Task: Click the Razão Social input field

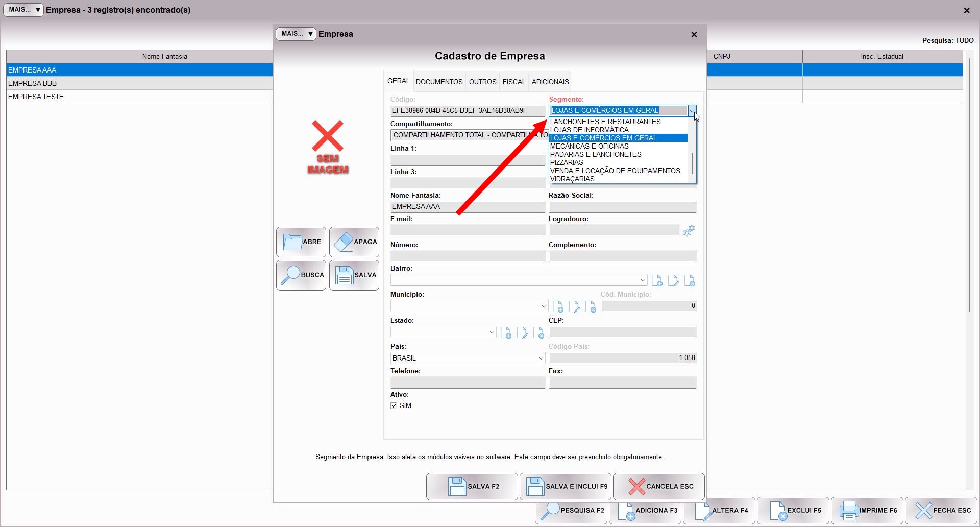Action: pyautogui.click(x=622, y=207)
